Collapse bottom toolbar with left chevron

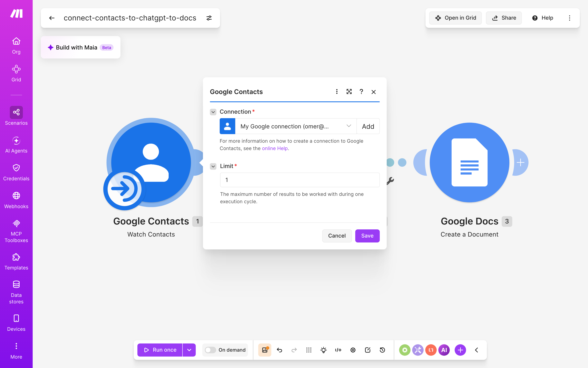[x=477, y=350]
